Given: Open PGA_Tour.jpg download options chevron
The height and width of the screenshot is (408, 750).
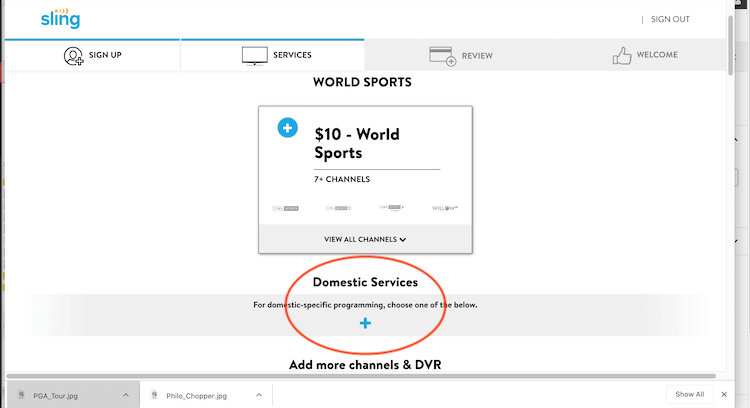Looking at the screenshot, I should coord(126,395).
